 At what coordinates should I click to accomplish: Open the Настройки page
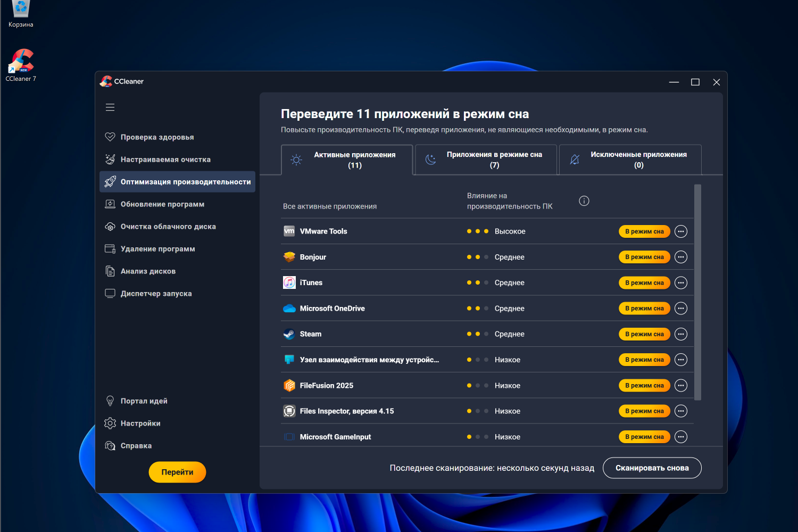pos(177,423)
